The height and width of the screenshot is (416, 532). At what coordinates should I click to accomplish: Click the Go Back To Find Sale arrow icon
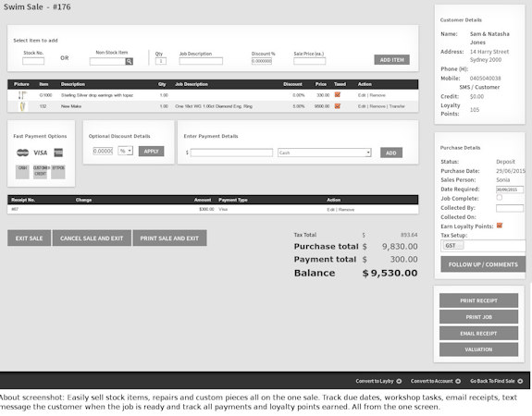click(520, 381)
